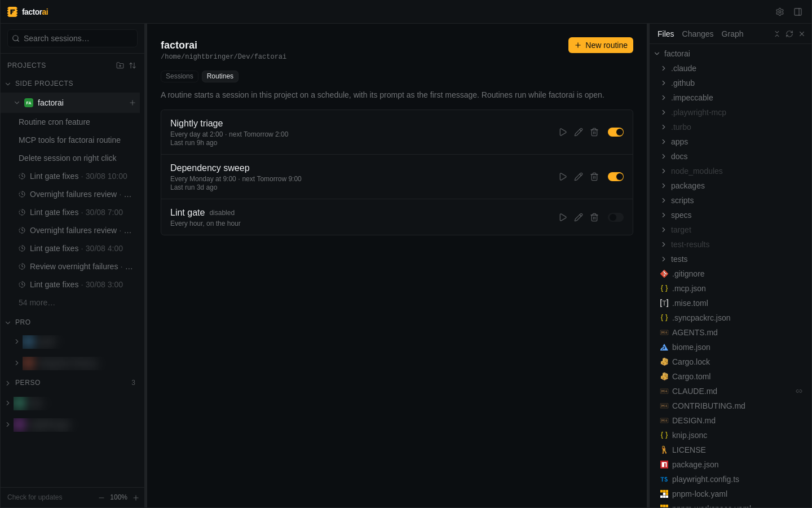Open settings via the gear icon
This screenshot has width=812, height=508.
coord(780,12)
